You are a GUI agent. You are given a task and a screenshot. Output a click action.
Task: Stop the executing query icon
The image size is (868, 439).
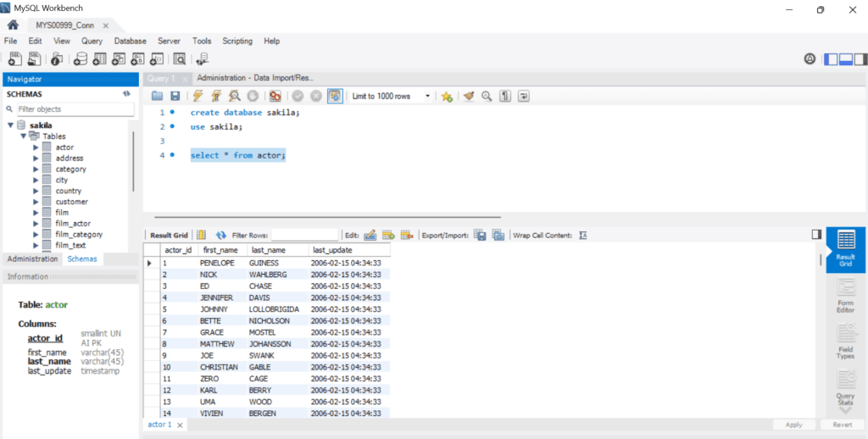coord(253,97)
